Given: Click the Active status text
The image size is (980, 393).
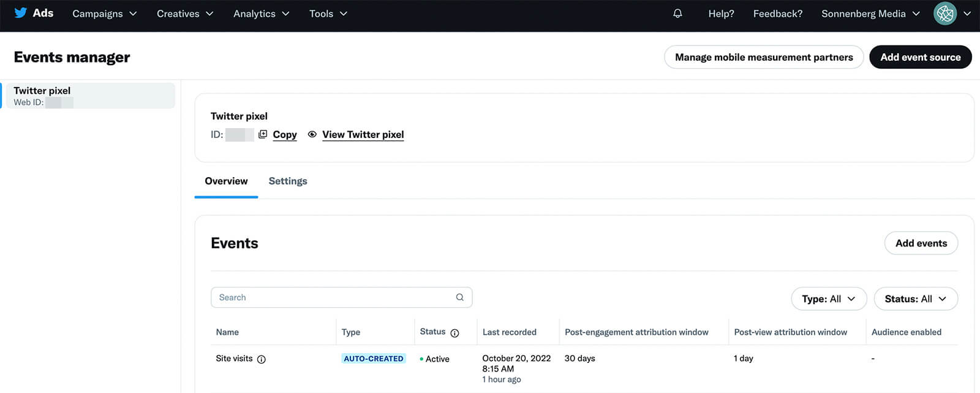Looking at the screenshot, I should tap(437, 359).
